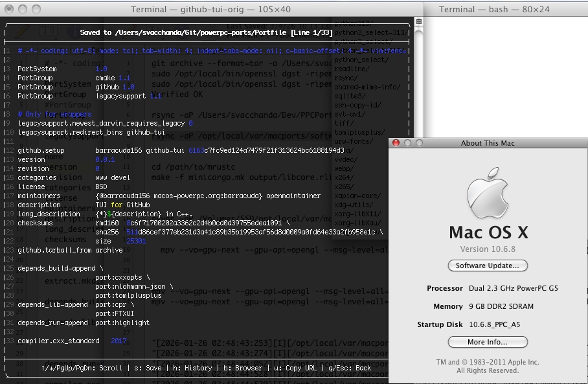Activate the Terminal — bash — 80×24 title bar

point(506,9)
